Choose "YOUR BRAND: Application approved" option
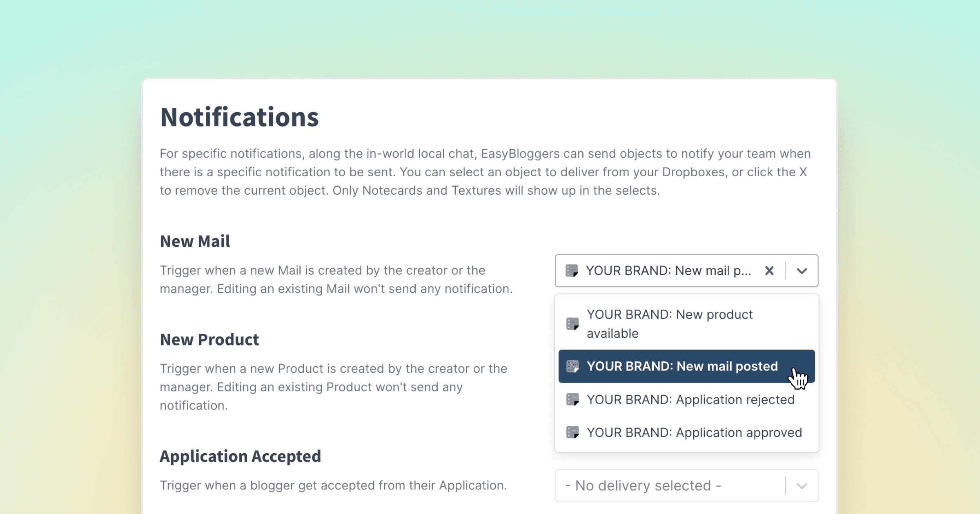The height and width of the screenshot is (514, 980). pos(694,432)
